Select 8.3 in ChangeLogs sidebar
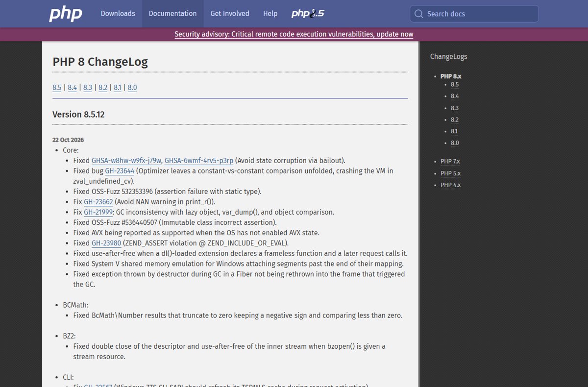Image resolution: width=588 pixels, height=387 pixels. click(455, 108)
